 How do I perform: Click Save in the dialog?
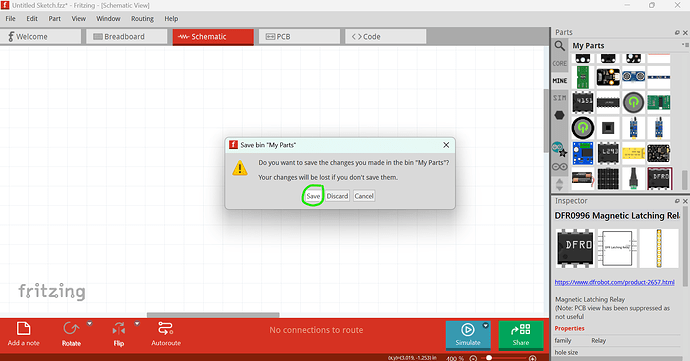click(x=313, y=196)
